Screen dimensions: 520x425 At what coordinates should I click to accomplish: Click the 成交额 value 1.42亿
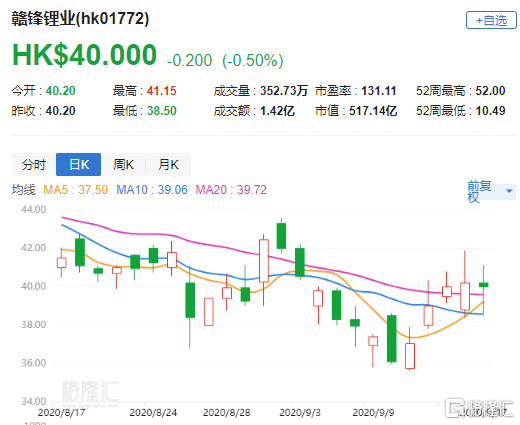click(277, 111)
